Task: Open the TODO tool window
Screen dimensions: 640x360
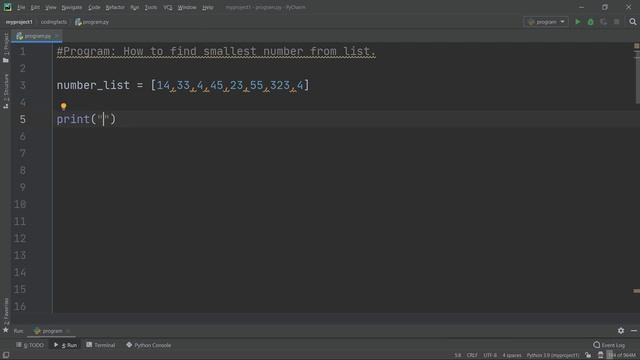Action: pyautogui.click(x=29, y=345)
